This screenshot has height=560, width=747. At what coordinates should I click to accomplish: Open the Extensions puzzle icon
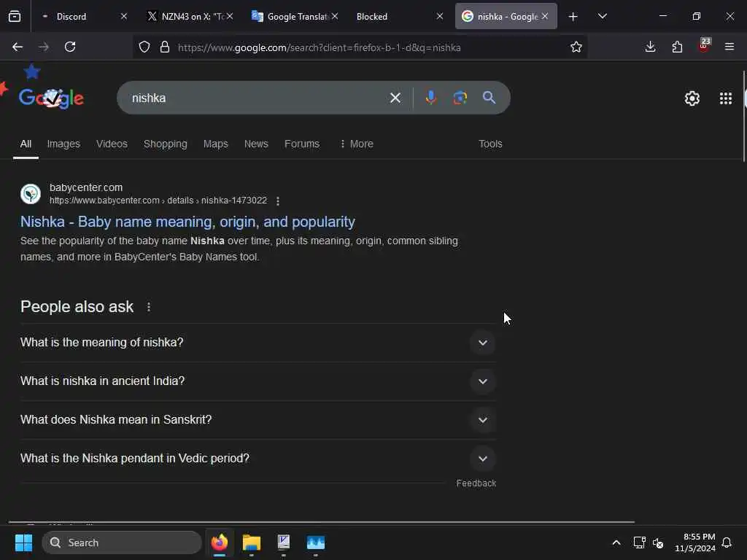click(677, 47)
